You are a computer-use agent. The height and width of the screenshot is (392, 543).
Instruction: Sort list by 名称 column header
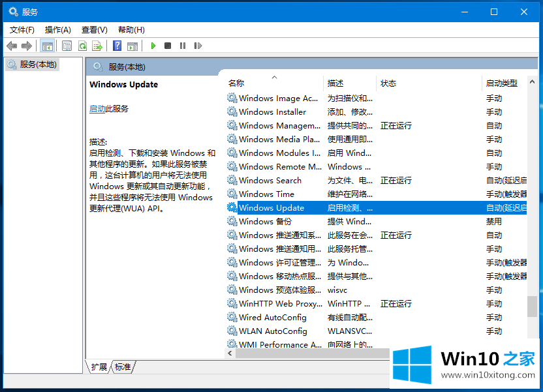tap(236, 83)
